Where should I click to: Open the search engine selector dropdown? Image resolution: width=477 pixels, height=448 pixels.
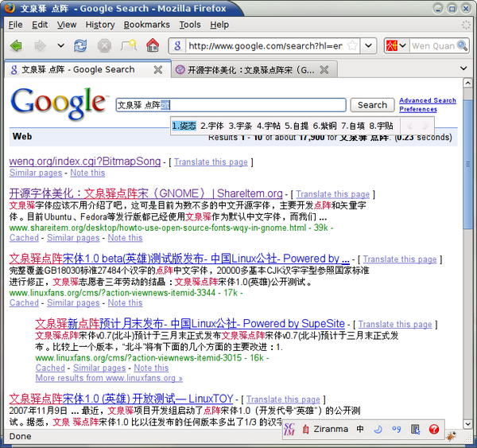coord(397,46)
